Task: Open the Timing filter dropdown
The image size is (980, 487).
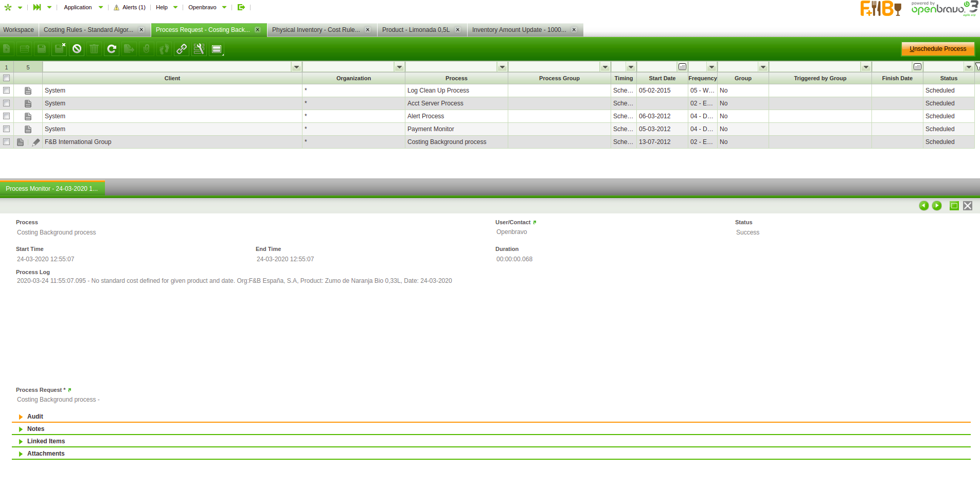Action: [631, 67]
